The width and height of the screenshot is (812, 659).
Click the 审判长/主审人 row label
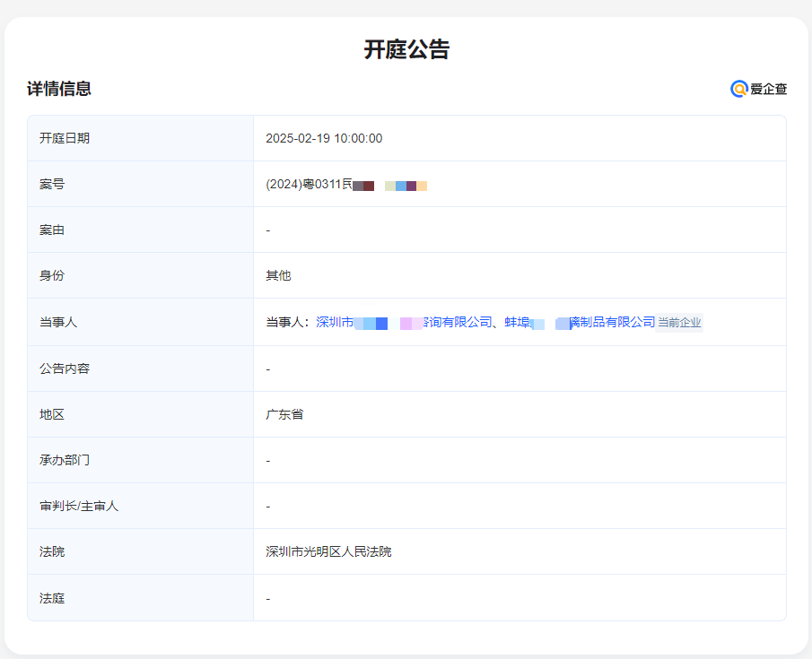click(79, 506)
